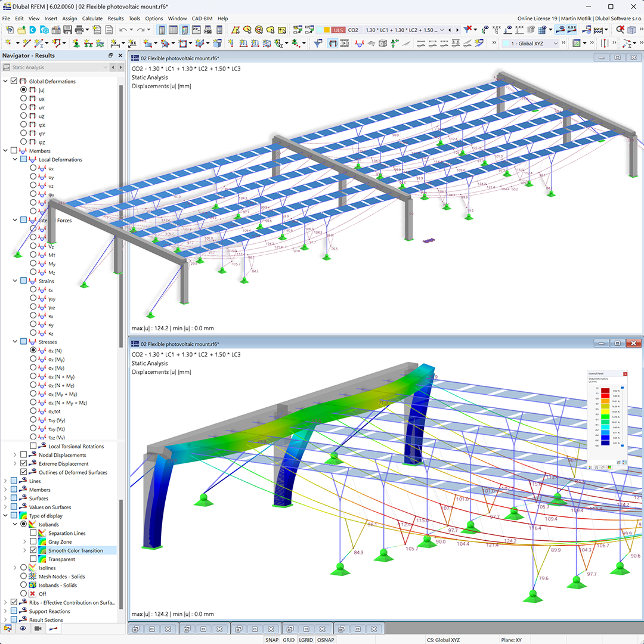Collapse the Stresses tree node
This screenshot has height=644, width=644.
(15, 341)
